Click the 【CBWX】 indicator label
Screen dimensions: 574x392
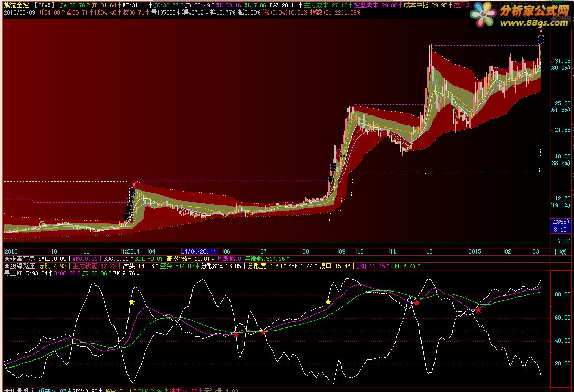click(x=44, y=5)
